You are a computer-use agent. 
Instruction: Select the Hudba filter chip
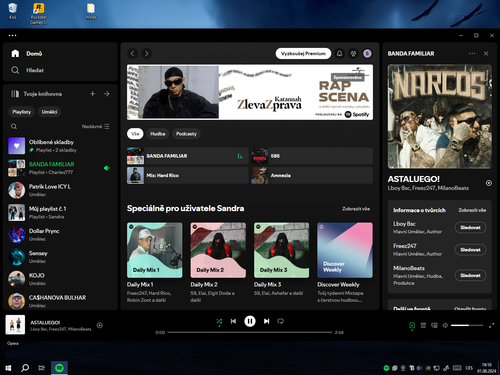[x=158, y=134]
